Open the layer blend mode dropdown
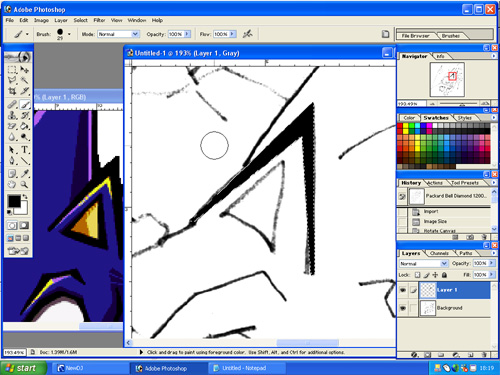500x375 pixels. coord(423,264)
